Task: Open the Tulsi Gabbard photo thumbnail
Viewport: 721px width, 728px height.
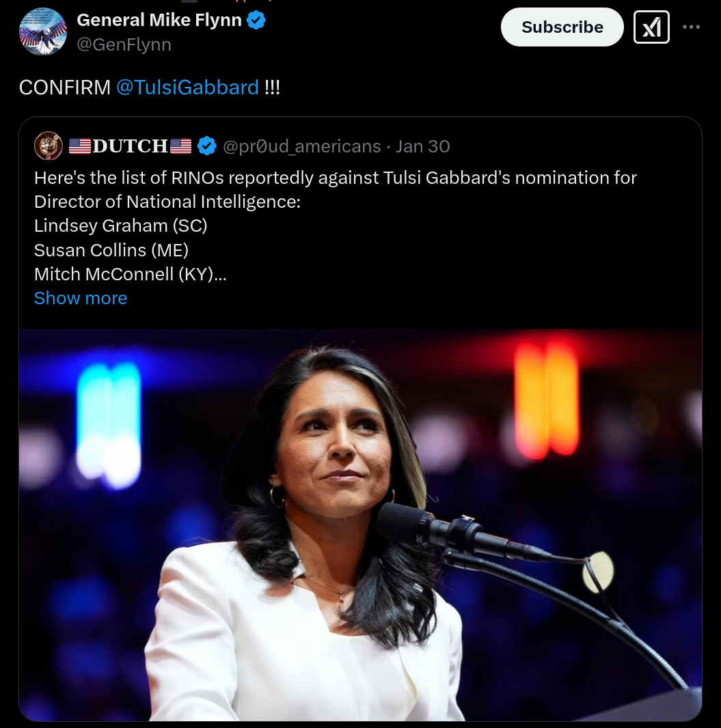Action: pos(360,525)
